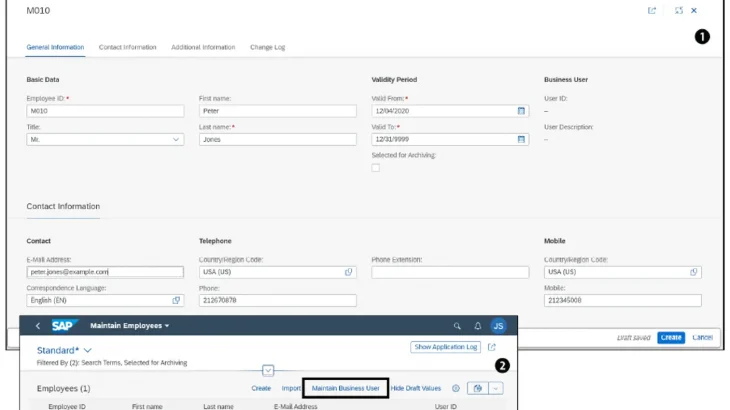The width and height of the screenshot is (730, 410).
Task: Open the Maintain Employees title menu
Action: click(130, 326)
